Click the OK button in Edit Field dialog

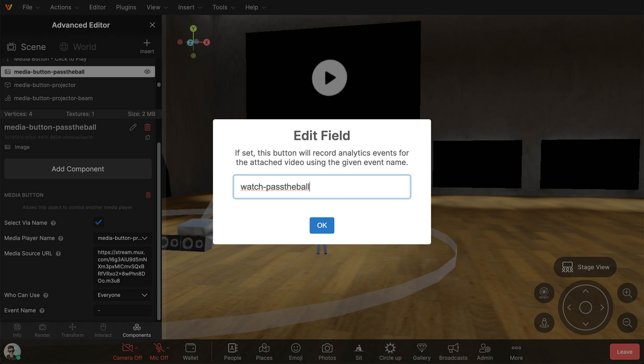point(322,225)
